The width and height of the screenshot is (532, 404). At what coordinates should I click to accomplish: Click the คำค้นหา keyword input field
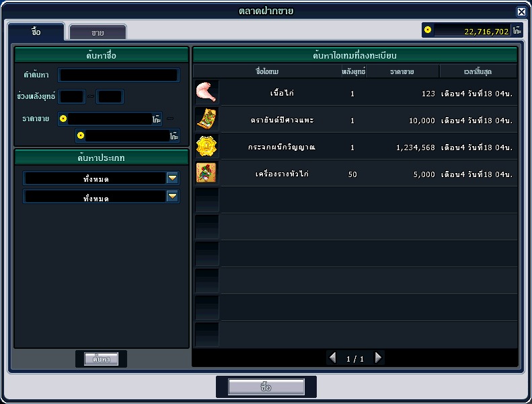[118, 75]
